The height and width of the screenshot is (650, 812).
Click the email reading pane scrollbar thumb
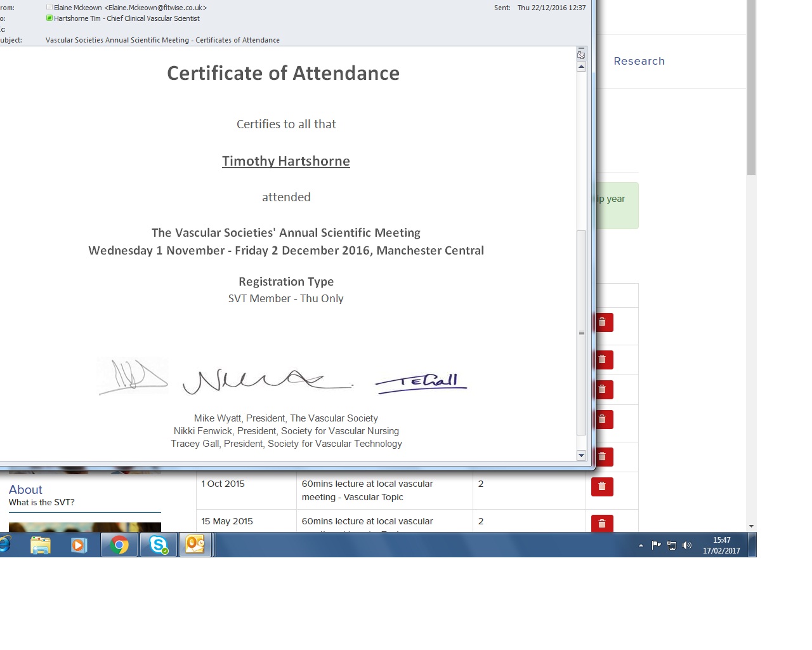581,333
